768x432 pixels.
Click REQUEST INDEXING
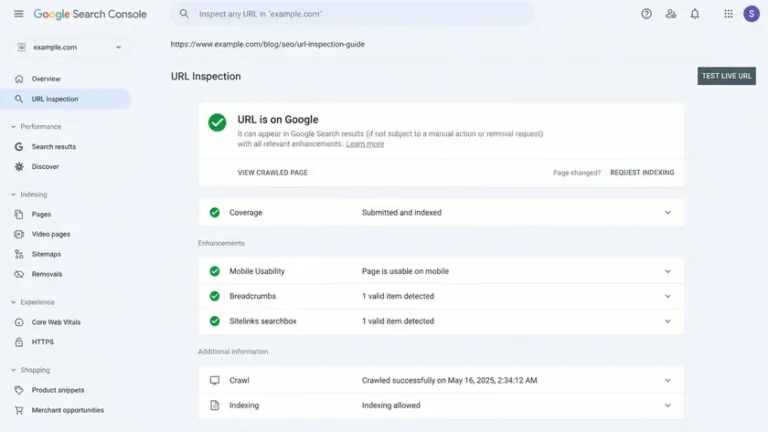coord(642,172)
